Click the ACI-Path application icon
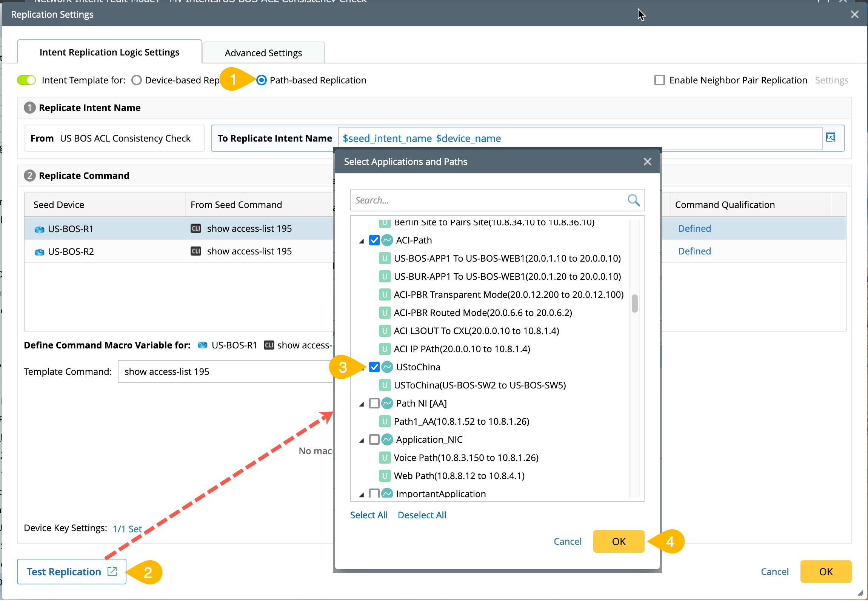The image size is (868, 601). pos(387,240)
